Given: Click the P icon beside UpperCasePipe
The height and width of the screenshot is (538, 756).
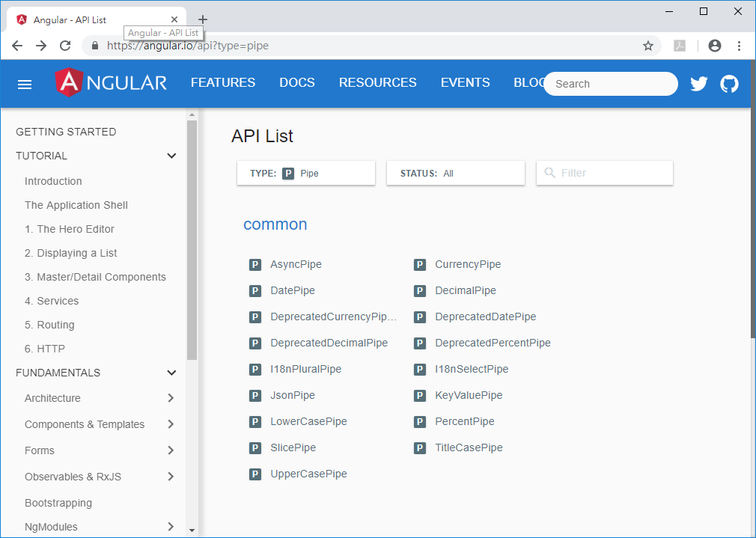Looking at the screenshot, I should pyautogui.click(x=255, y=474).
